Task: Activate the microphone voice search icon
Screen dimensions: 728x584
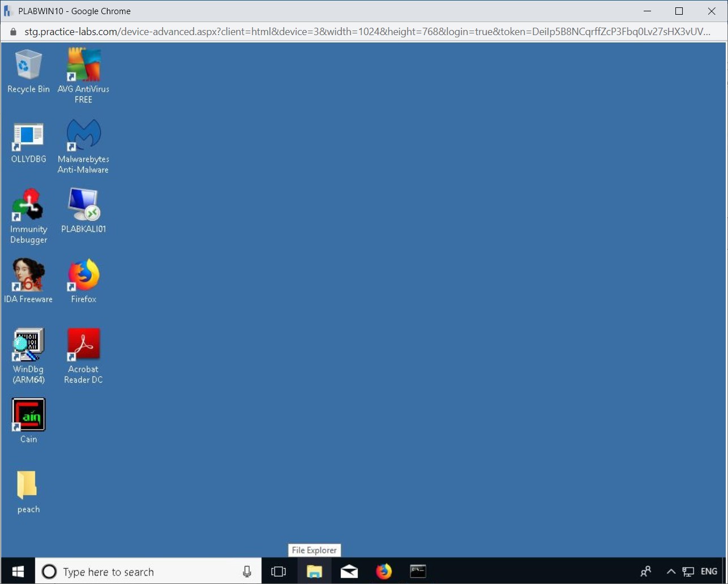Action: point(247,572)
